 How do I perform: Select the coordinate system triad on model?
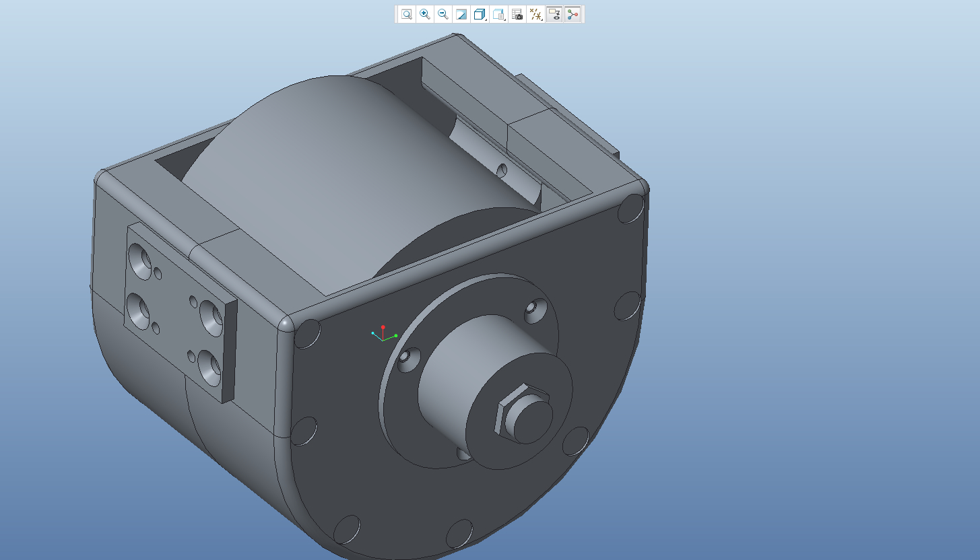pos(383,334)
